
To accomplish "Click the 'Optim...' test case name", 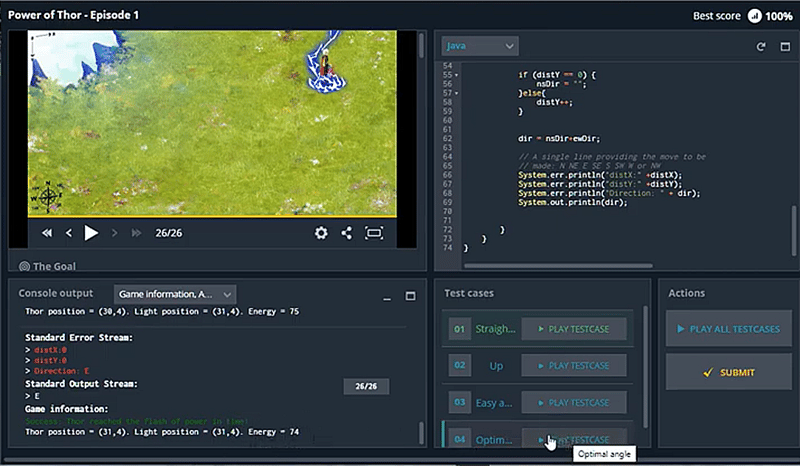I will coord(493,439).
